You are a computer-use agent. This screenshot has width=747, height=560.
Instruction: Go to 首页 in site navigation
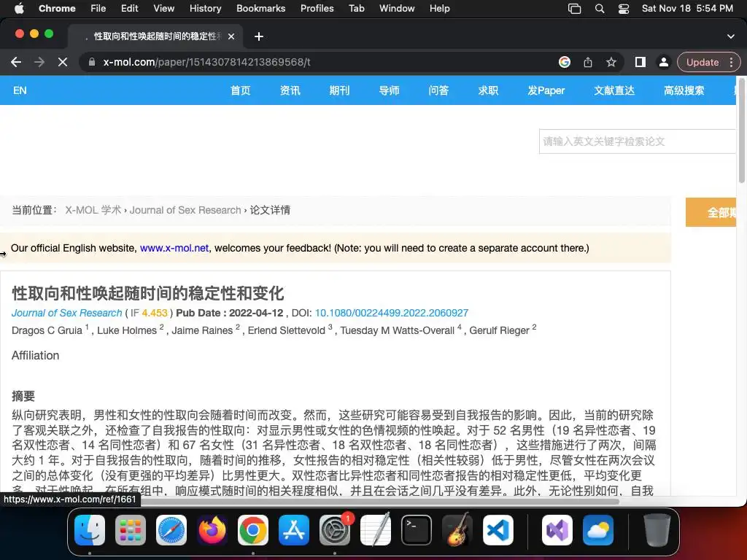click(240, 90)
